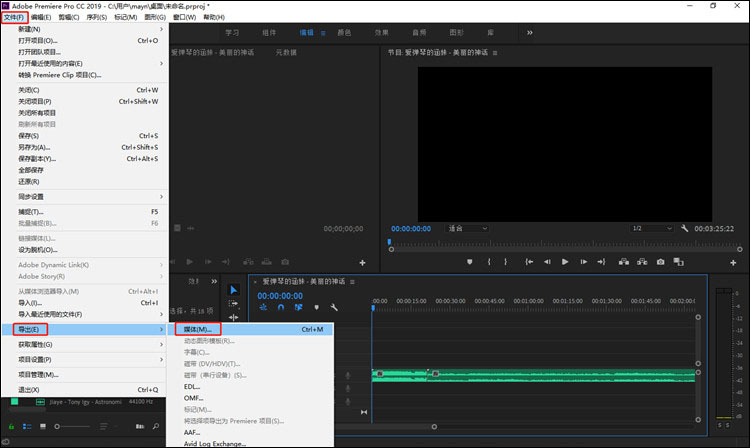Choose OMF... in export submenu
The width and height of the screenshot is (750, 448).
click(250, 398)
